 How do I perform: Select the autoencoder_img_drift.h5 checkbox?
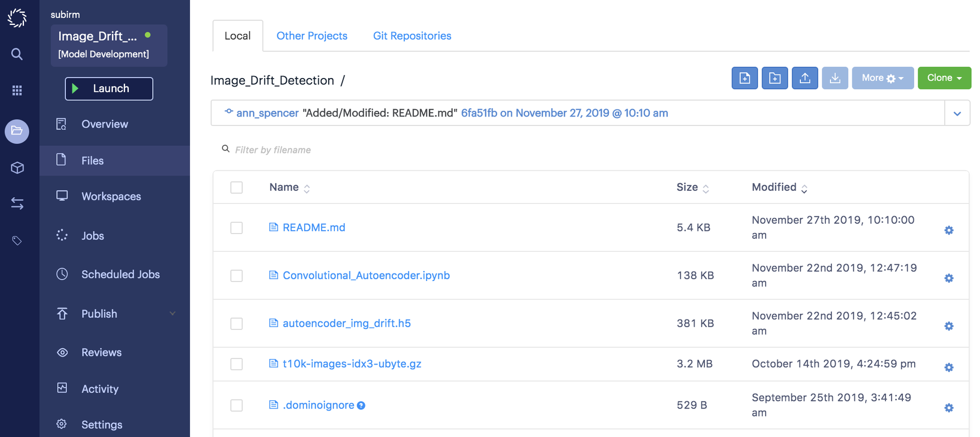(x=236, y=324)
